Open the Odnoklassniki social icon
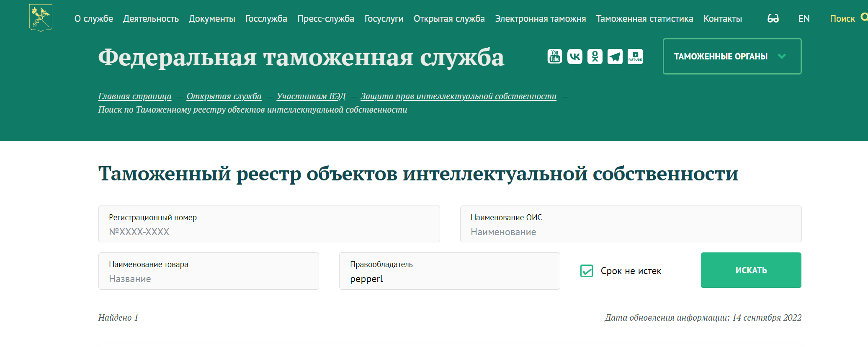The image size is (868, 347). click(x=595, y=57)
